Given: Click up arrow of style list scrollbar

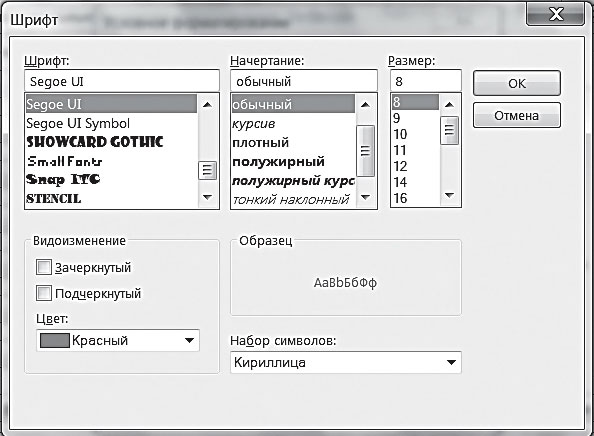Looking at the screenshot, I should [x=365, y=105].
